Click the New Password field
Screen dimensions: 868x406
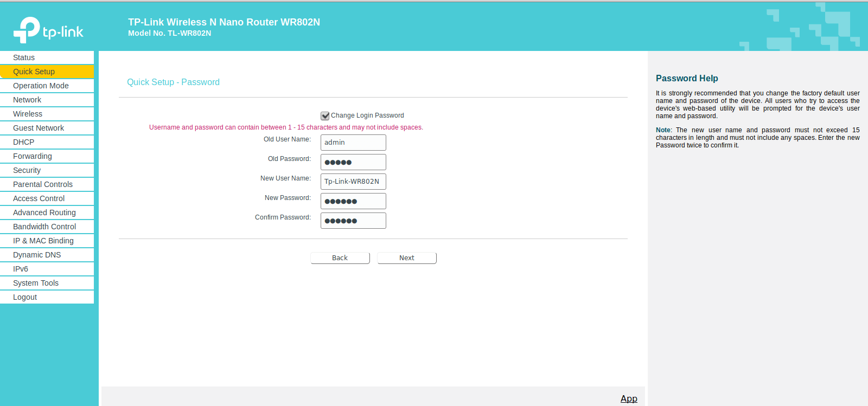click(353, 201)
